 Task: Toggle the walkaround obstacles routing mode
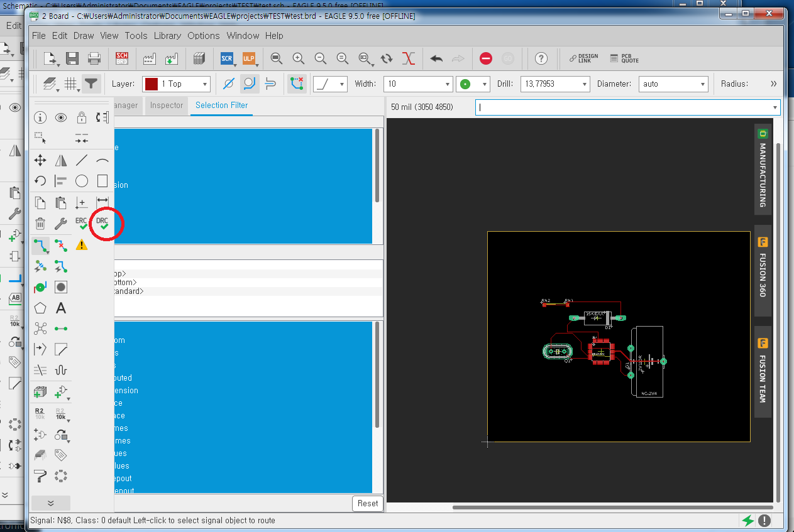coord(250,84)
